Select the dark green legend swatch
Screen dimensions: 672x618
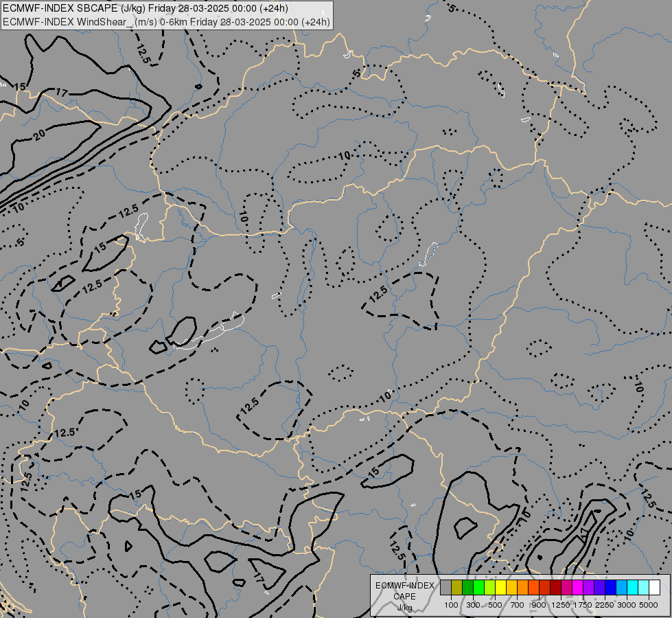pyautogui.click(x=468, y=588)
